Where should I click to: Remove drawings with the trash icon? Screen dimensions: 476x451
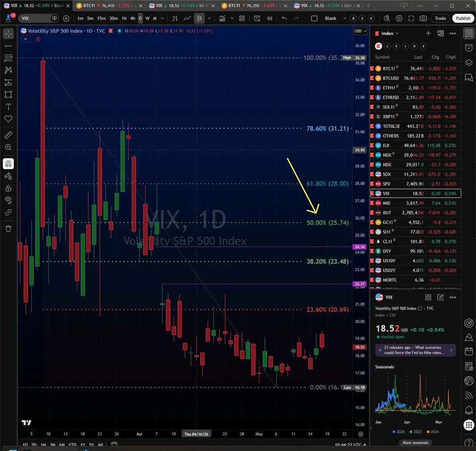tap(8, 229)
